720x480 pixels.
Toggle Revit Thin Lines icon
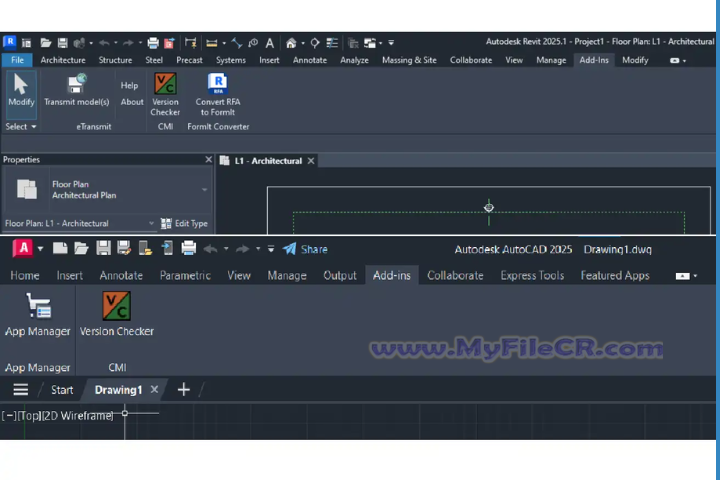pyautogui.click(x=332, y=43)
